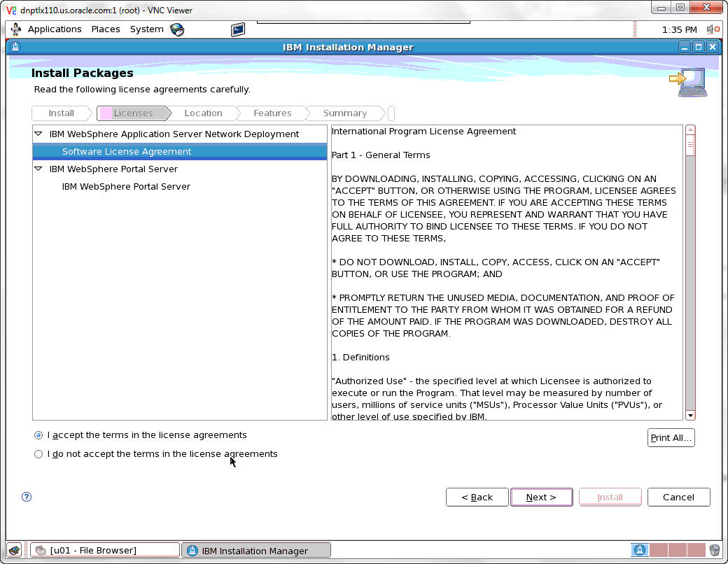Click the license text scroll down arrow
This screenshot has width=728, height=564.
pos(690,416)
